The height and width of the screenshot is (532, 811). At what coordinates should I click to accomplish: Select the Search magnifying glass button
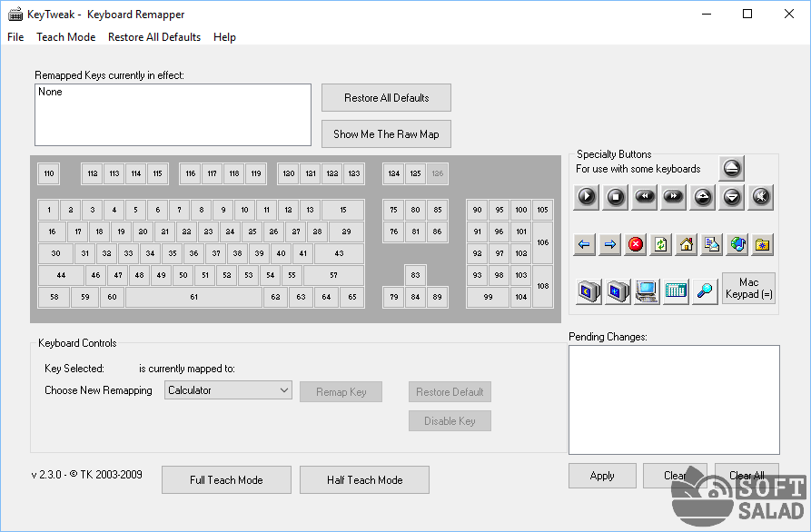pyautogui.click(x=705, y=291)
